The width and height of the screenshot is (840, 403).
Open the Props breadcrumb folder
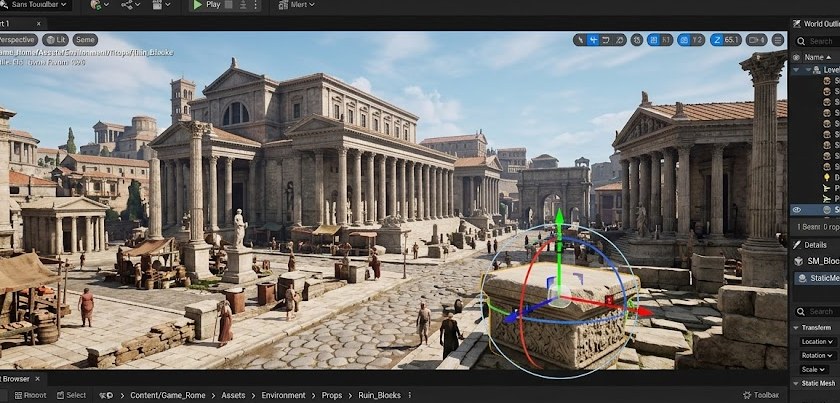point(332,395)
